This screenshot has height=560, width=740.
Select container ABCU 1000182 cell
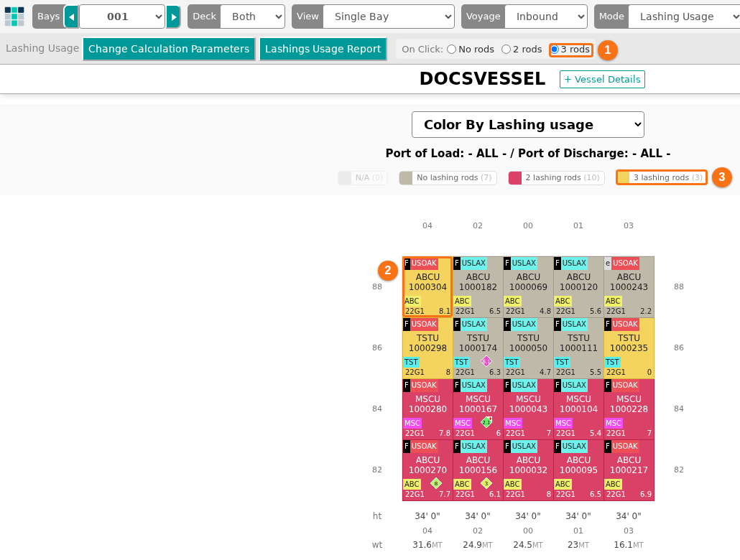478,287
